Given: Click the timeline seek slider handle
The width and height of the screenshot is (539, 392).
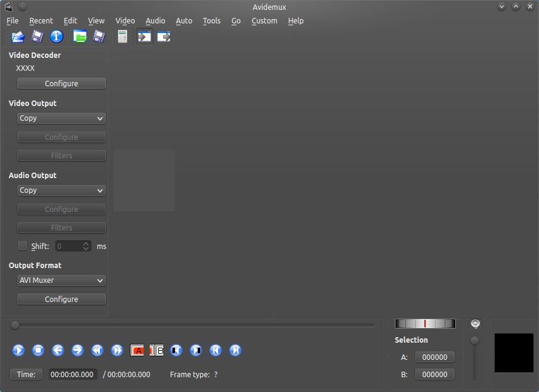Looking at the screenshot, I should click(15, 325).
